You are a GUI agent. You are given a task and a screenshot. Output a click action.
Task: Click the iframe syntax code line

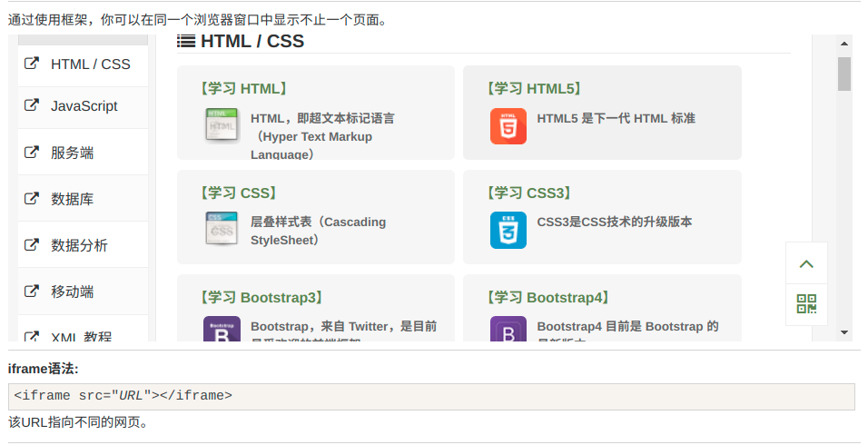[x=431, y=396]
